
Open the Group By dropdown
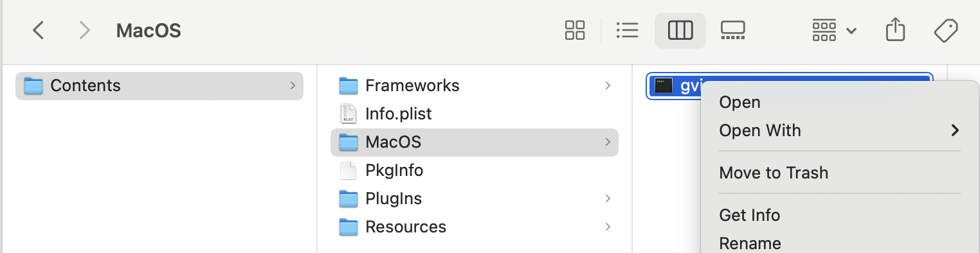[834, 30]
